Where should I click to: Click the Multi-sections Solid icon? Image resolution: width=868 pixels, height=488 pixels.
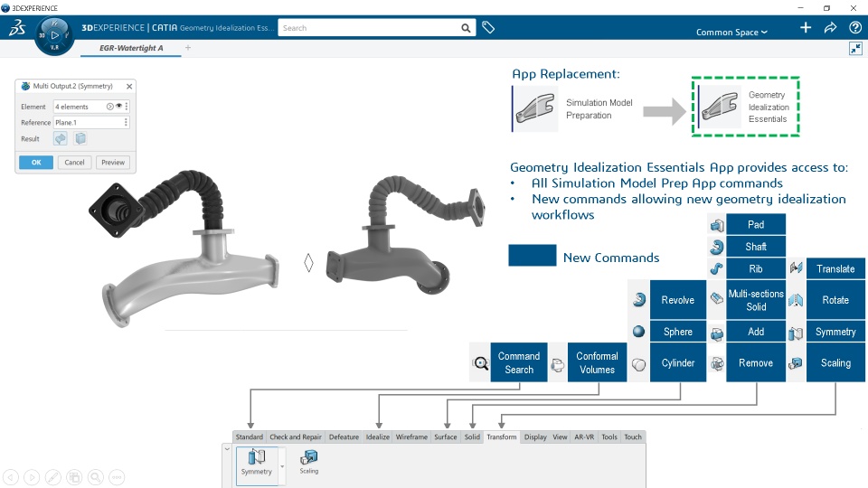pyautogui.click(x=717, y=299)
